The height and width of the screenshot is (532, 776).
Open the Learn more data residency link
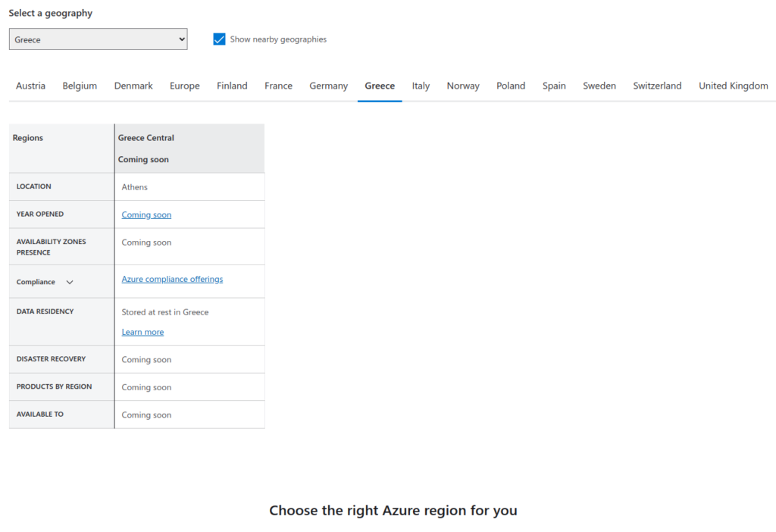tap(142, 332)
